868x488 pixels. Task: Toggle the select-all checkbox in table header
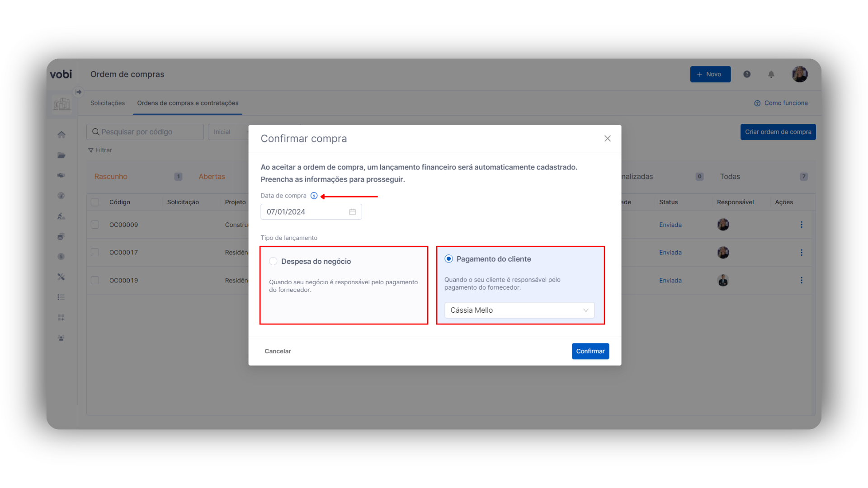(95, 202)
